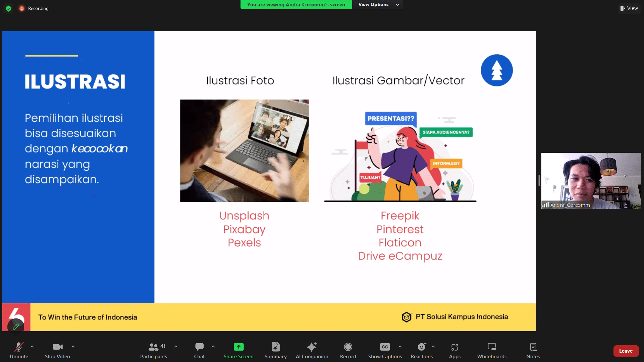Screen dimensions: 644x362
Task: Click the green Share Screen button
Action: [x=238, y=351]
